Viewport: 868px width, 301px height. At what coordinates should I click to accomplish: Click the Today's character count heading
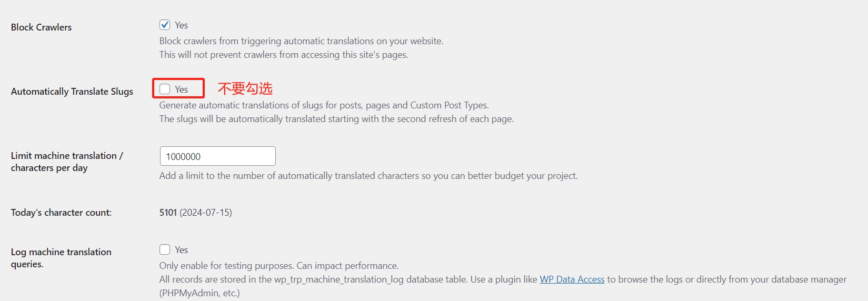tap(61, 213)
